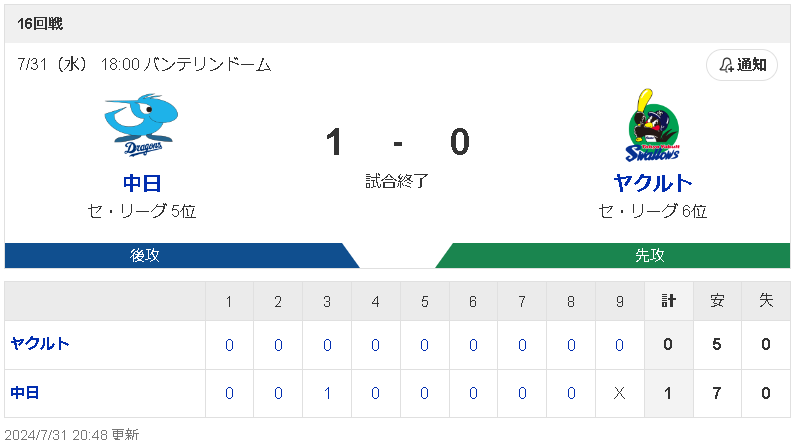Open the 中日 team link under the Dragons logo
Screen dimensions: 791x440
(x=142, y=183)
